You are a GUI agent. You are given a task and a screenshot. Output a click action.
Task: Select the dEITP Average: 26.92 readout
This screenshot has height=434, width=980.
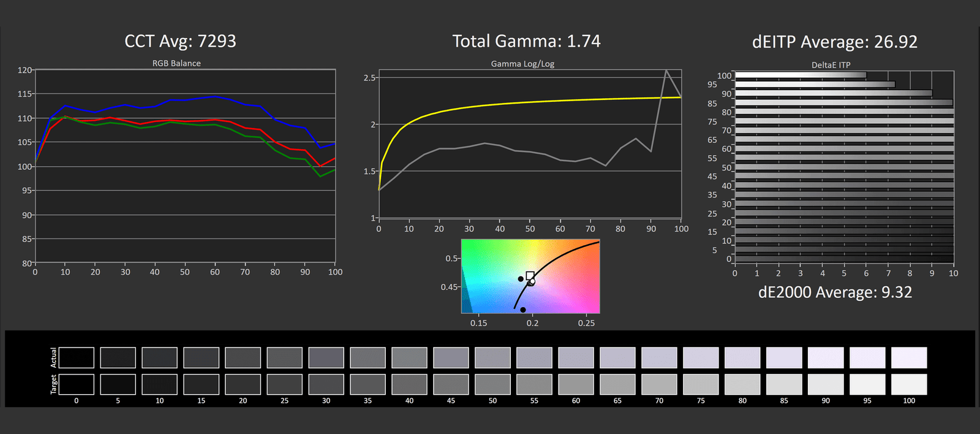[835, 42]
